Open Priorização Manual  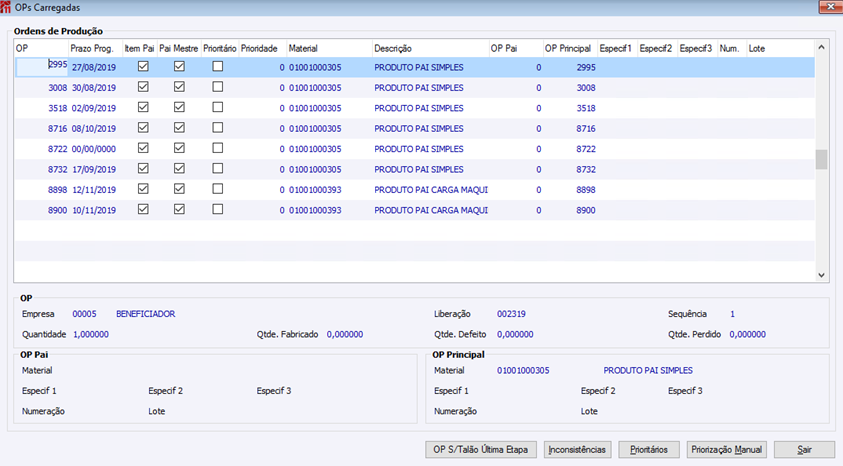point(726,450)
